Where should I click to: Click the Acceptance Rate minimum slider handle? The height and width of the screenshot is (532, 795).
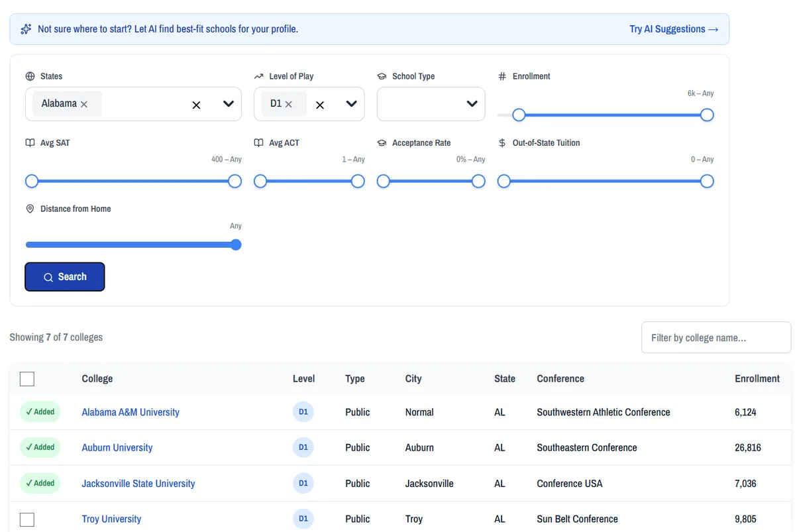384,182
